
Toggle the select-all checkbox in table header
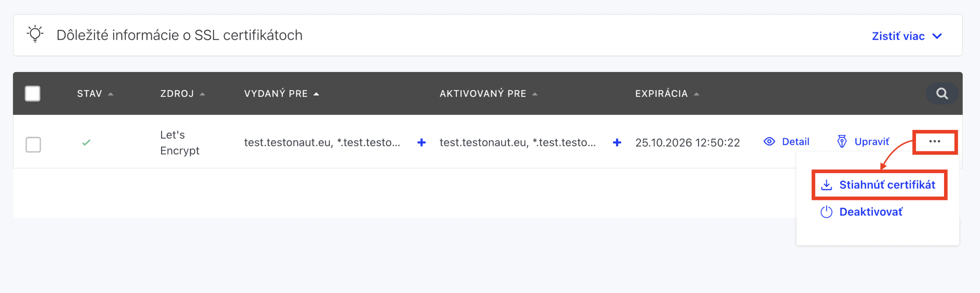[x=33, y=93]
